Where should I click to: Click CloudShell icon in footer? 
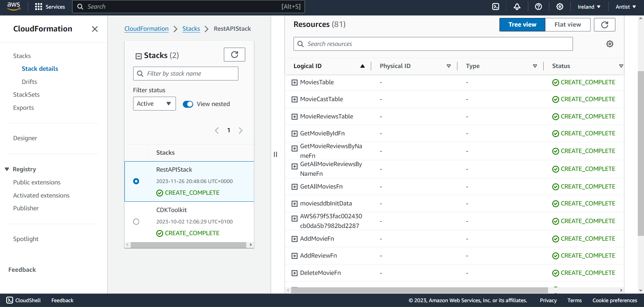[x=10, y=300]
